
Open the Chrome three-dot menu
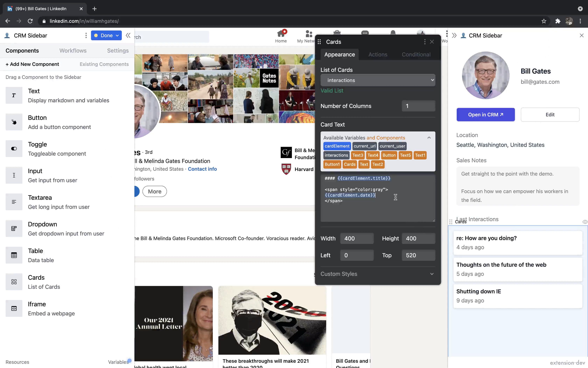coord(580,21)
